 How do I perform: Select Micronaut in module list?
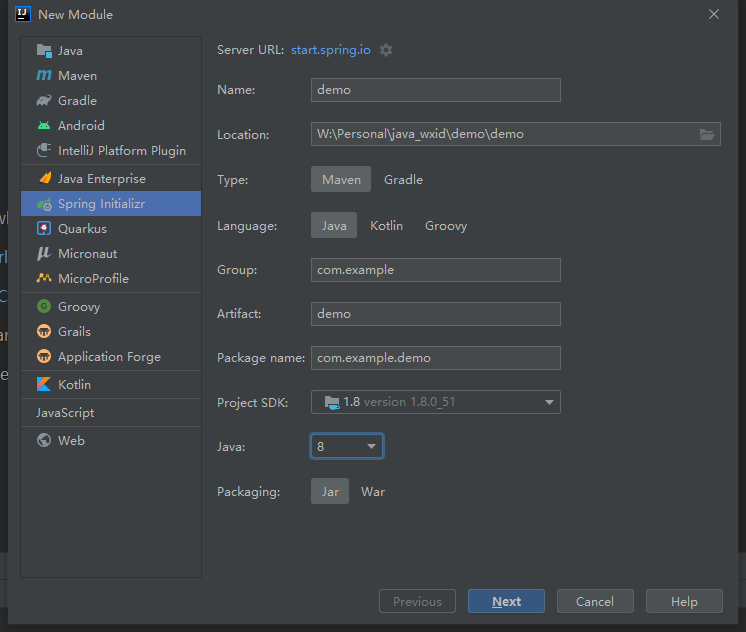tap(111, 254)
